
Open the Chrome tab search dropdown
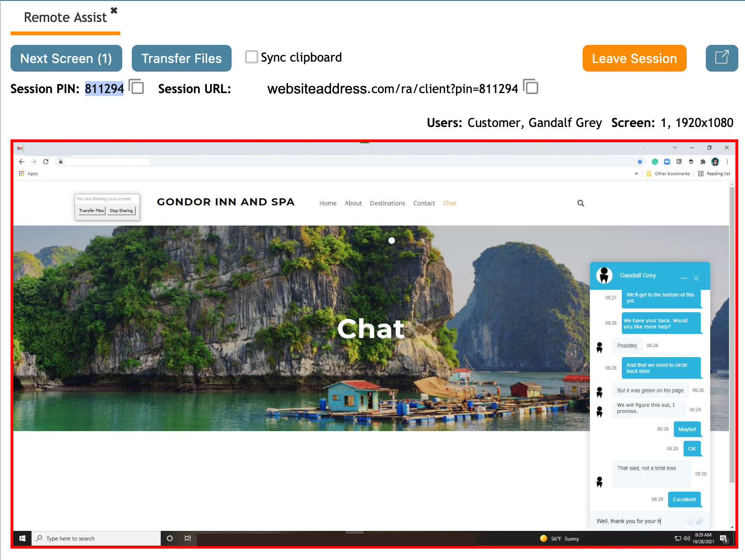pyautogui.click(x=675, y=148)
